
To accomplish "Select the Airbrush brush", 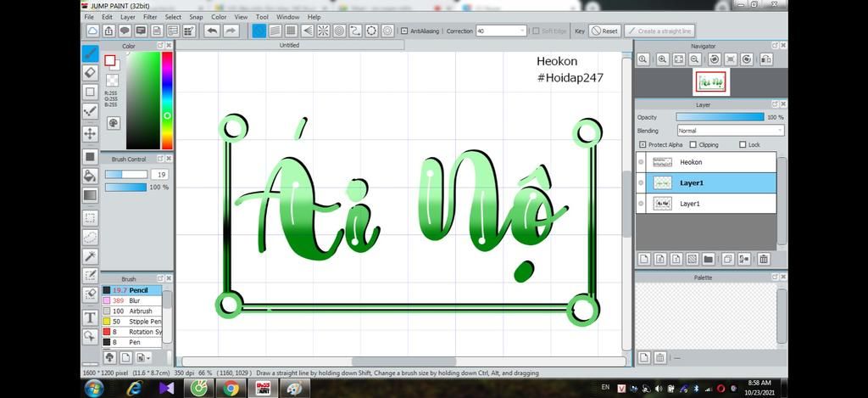I will pos(131,311).
